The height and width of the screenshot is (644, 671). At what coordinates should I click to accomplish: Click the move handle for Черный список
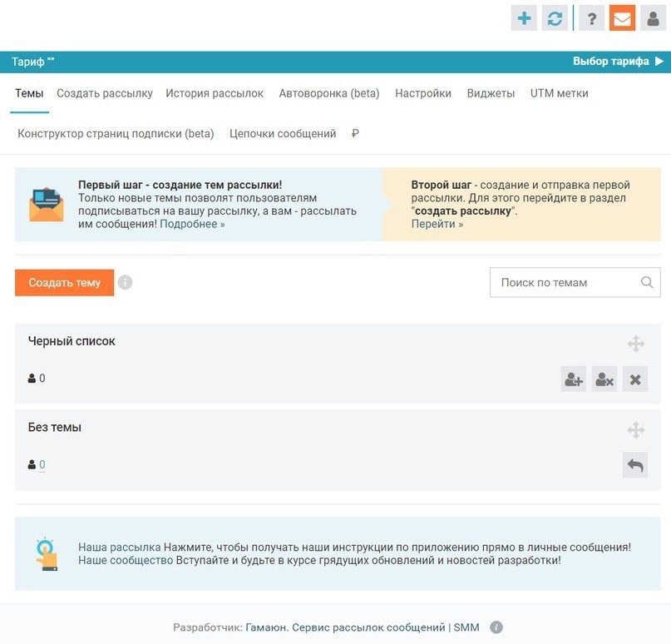click(x=636, y=344)
